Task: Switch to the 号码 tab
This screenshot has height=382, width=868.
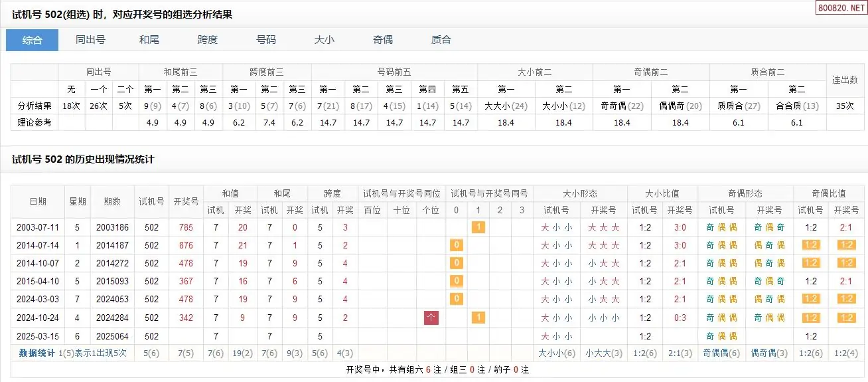Action: [x=266, y=40]
